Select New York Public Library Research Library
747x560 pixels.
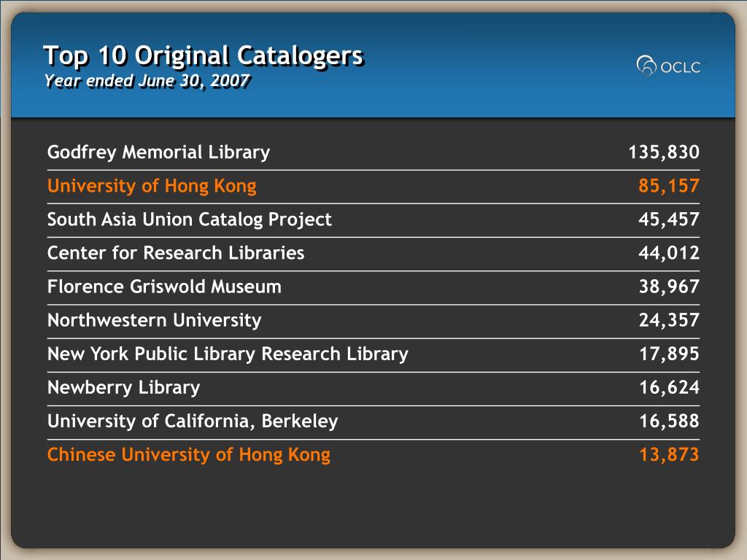click(228, 354)
